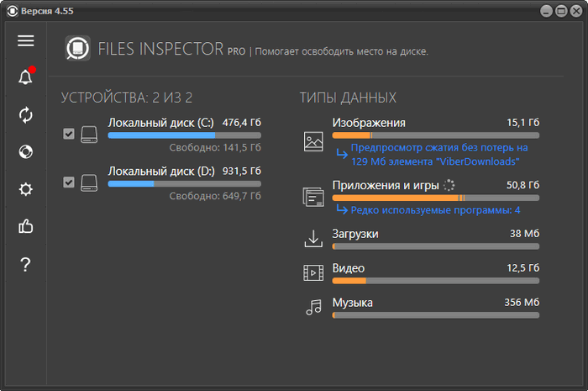
Task: Click the Downloads arrow icon
Action: coord(313,239)
